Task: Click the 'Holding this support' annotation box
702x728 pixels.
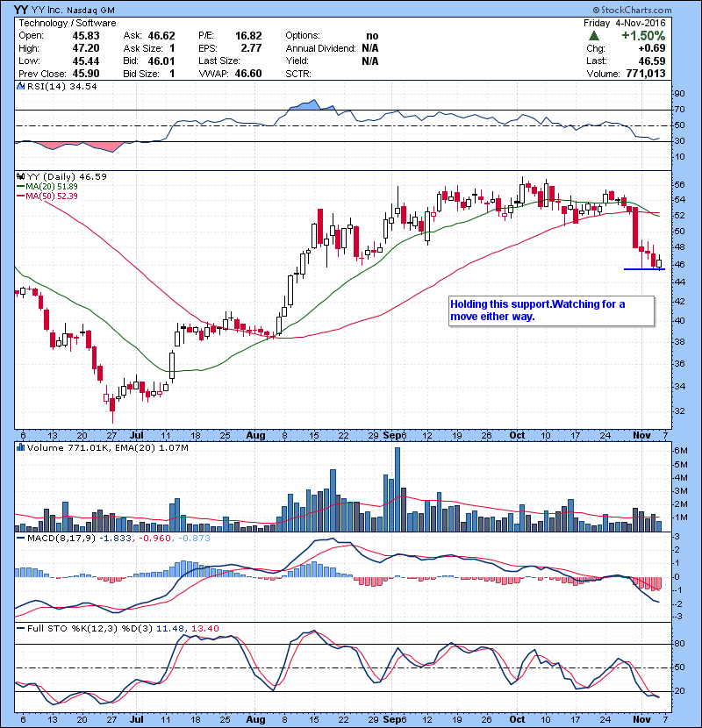Action: pos(551,310)
